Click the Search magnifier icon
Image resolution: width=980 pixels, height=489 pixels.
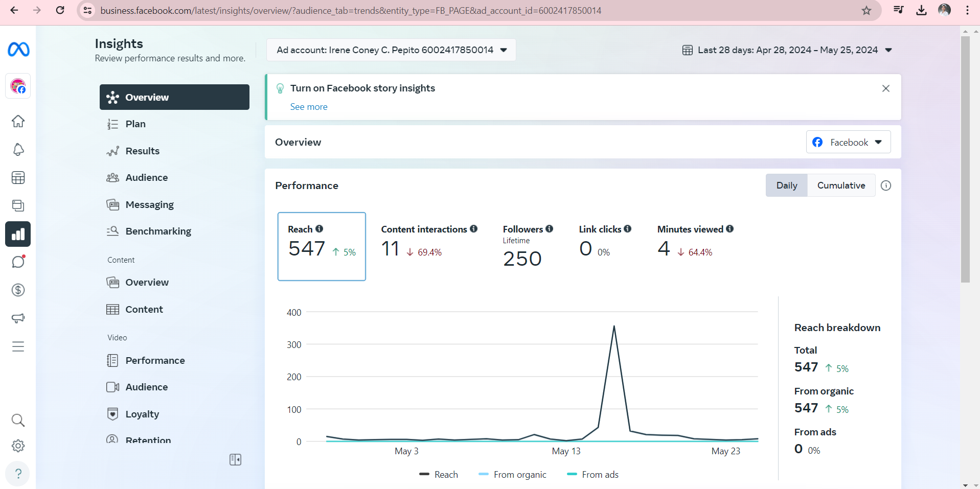tap(18, 420)
